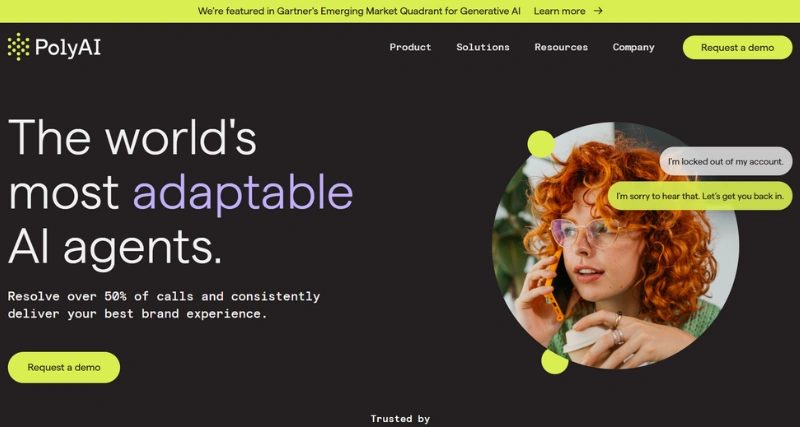Click the circular photo of red-haired woman
Viewport: 800px width, 427px height.
point(615,245)
